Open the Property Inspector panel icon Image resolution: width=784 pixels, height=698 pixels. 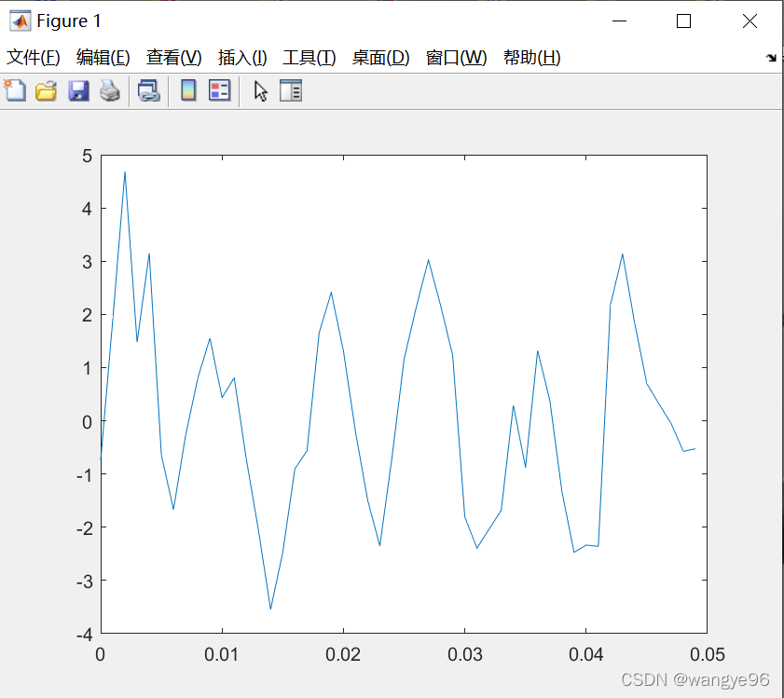291,90
